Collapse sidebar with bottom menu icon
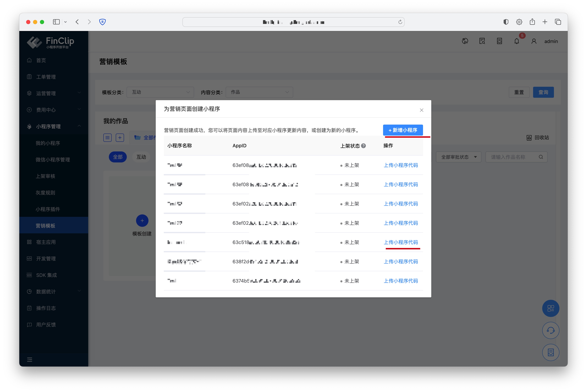Screen dimensions: 587x392 29,359
